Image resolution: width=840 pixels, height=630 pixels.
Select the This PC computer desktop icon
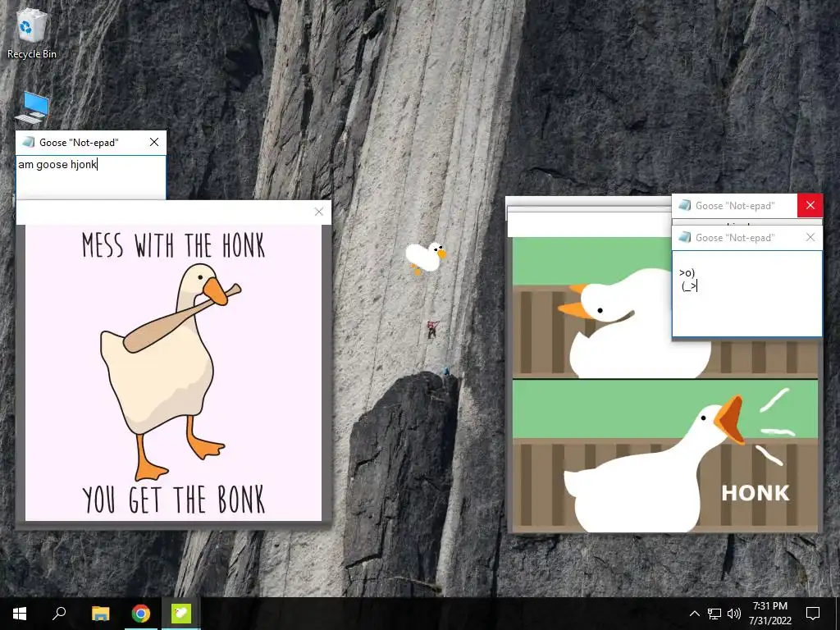coord(33,107)
